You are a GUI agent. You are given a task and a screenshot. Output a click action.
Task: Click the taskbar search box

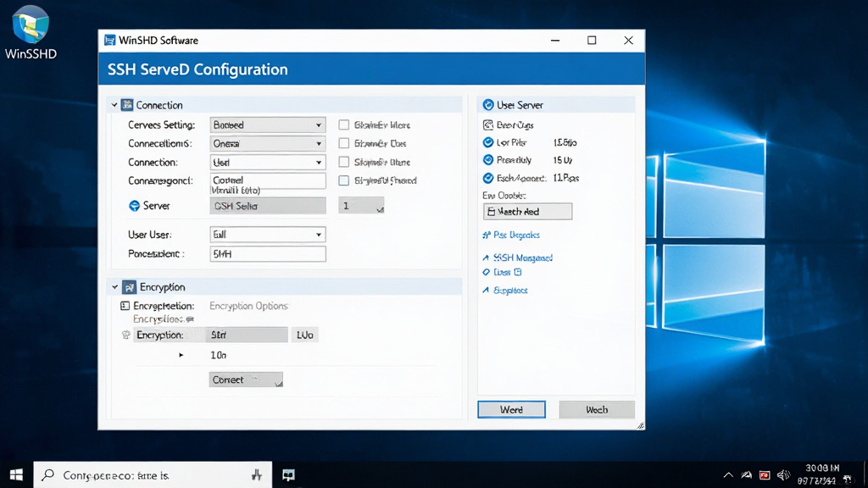tap(153, 474)
